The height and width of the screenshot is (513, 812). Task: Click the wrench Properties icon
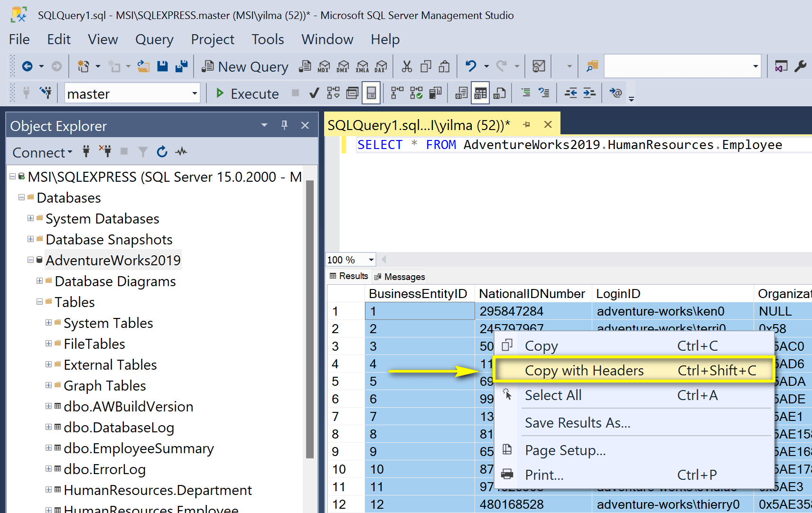(x=800, y=66)
